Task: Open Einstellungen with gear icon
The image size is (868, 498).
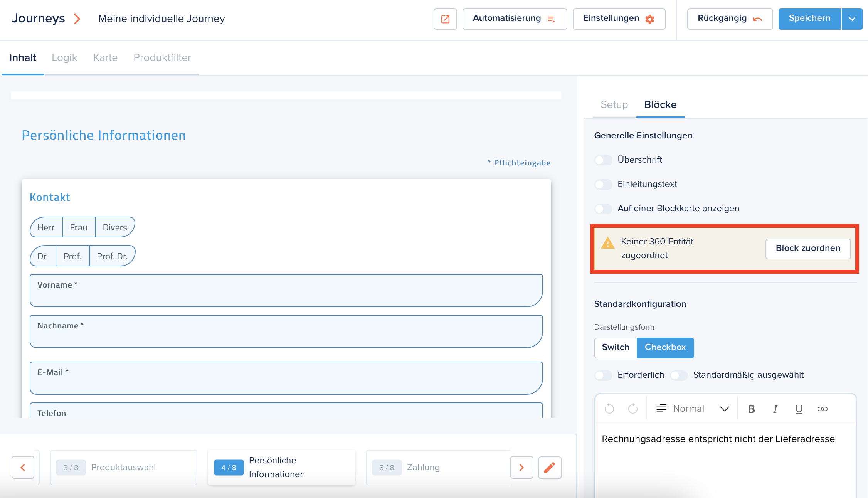Action: (x=619, y=19)
